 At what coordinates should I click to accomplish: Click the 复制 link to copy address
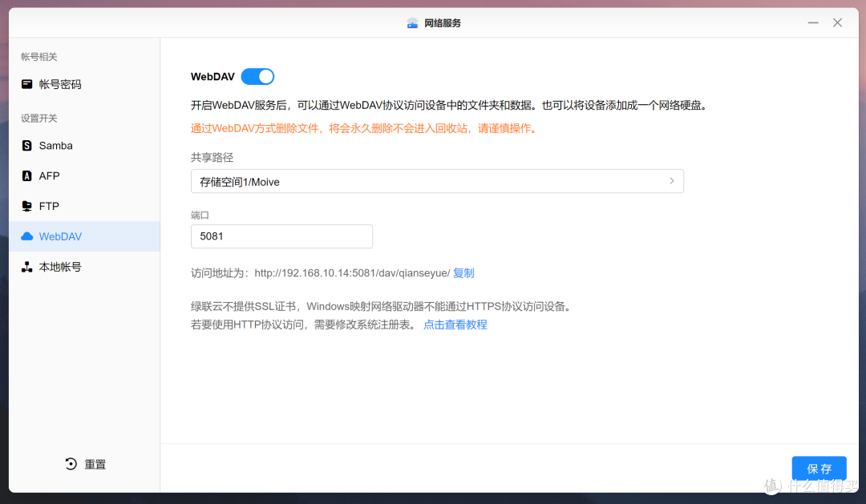463,272
